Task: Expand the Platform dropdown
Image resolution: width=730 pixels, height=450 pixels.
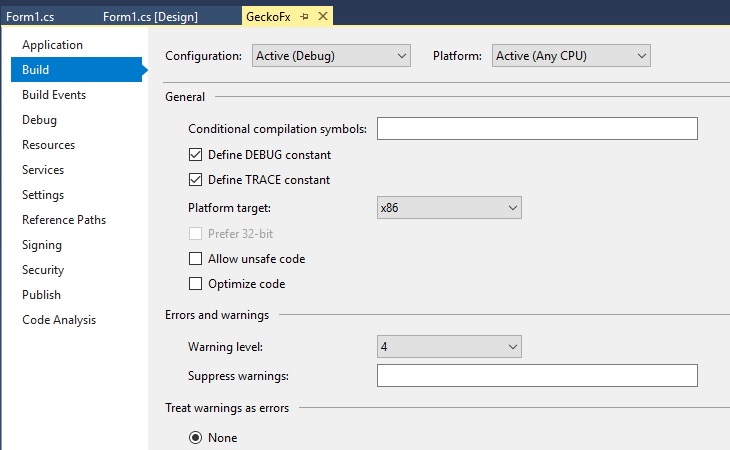Action: point(571,56)
